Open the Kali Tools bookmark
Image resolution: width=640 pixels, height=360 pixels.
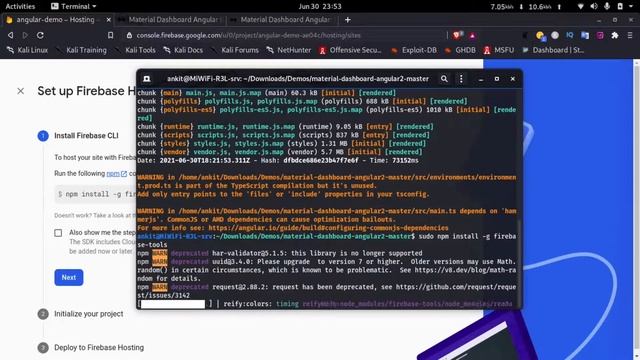[x=136, y=50]
